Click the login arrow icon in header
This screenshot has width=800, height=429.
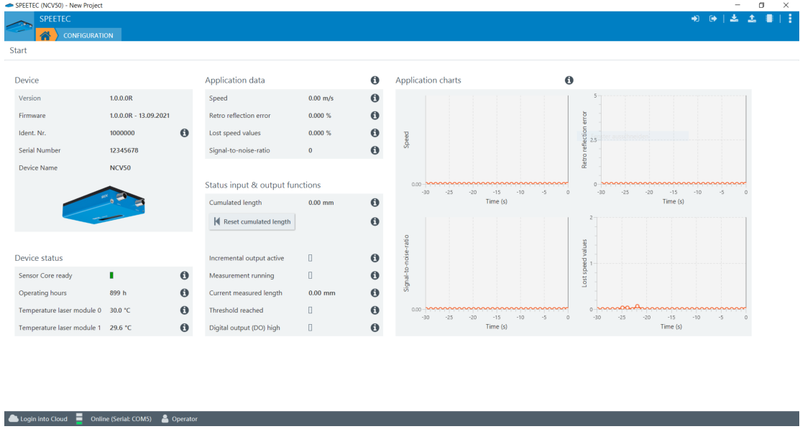click(695, 19)
